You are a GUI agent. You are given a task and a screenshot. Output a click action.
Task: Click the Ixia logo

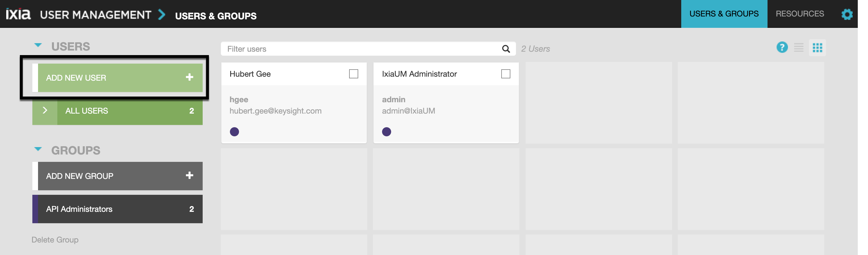[18, 14]
